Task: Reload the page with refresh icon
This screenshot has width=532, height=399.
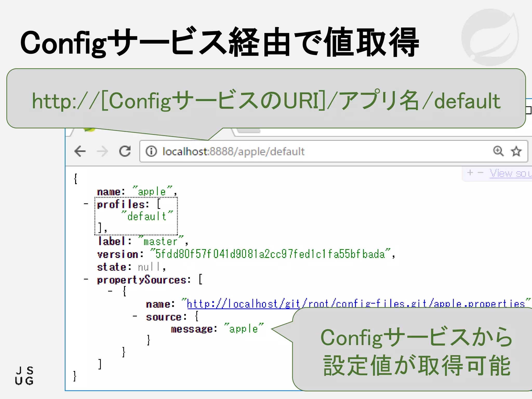Action: (x=125, y=151)
